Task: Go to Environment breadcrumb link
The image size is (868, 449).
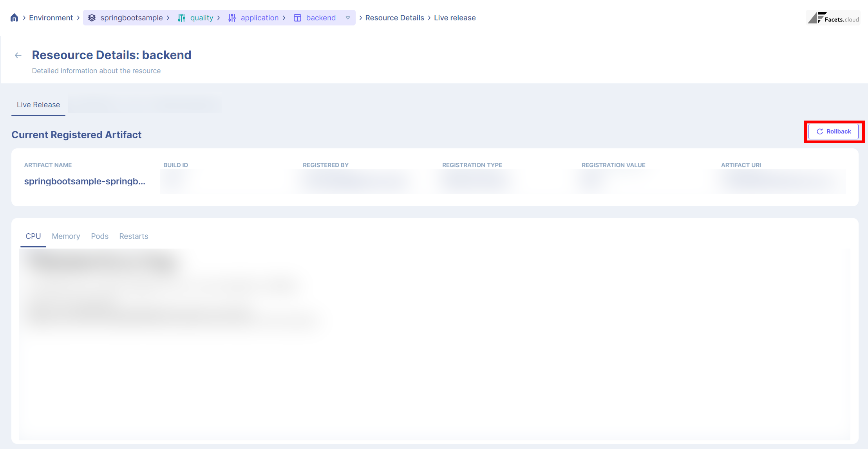Action: [x=51, y=18]
